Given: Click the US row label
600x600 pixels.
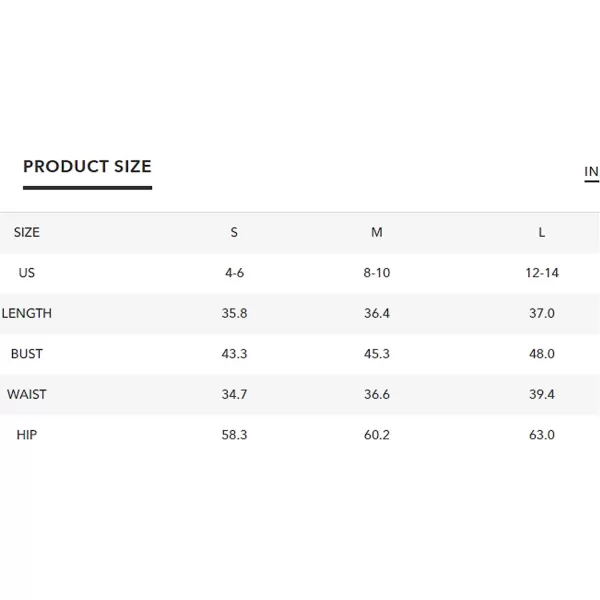Looking at the screenshot, I should click(27, 273).
